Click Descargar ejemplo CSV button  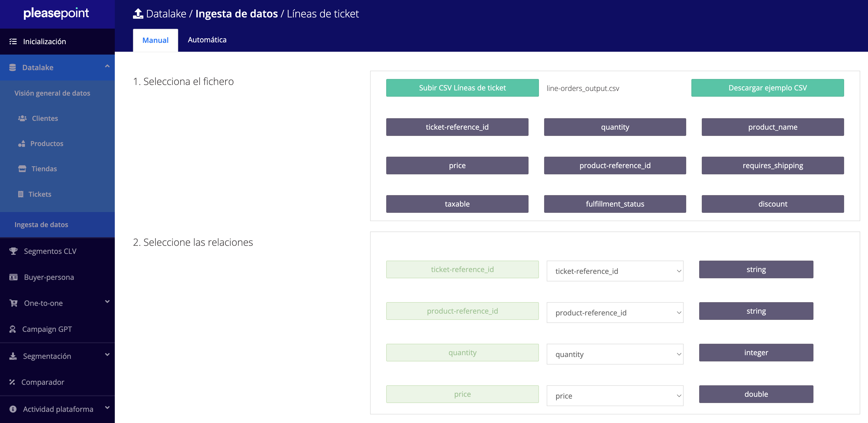[767, 88]
